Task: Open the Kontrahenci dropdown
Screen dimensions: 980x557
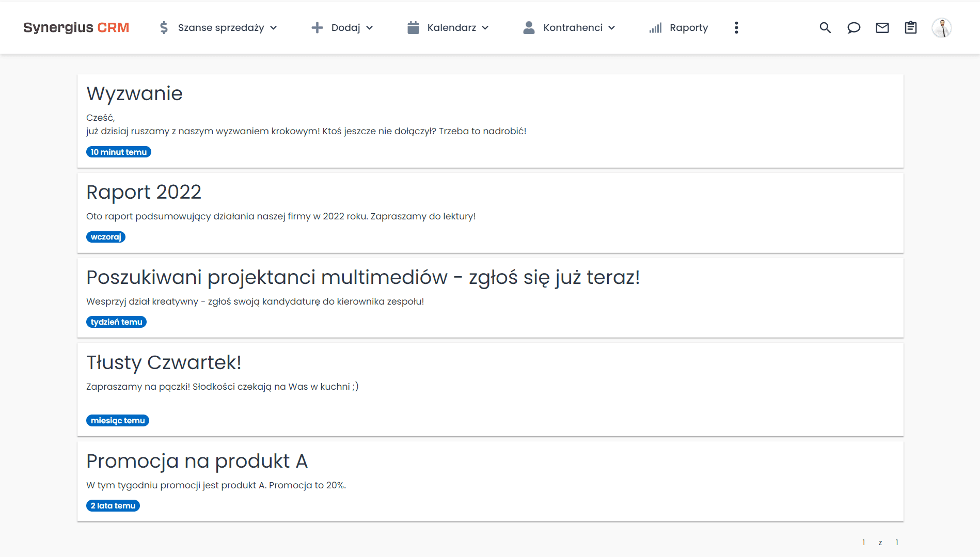Action: click(612, 28)
